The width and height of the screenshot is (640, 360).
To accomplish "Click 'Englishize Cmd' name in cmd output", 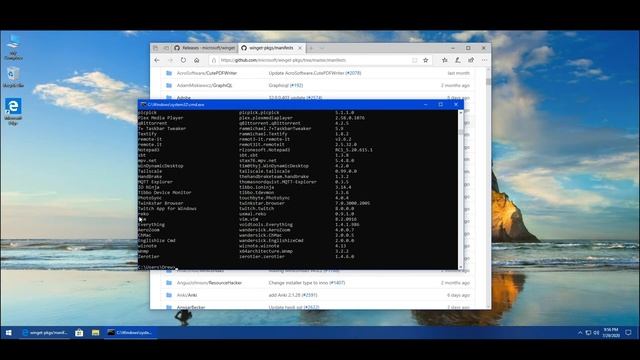I will (157, 240).
